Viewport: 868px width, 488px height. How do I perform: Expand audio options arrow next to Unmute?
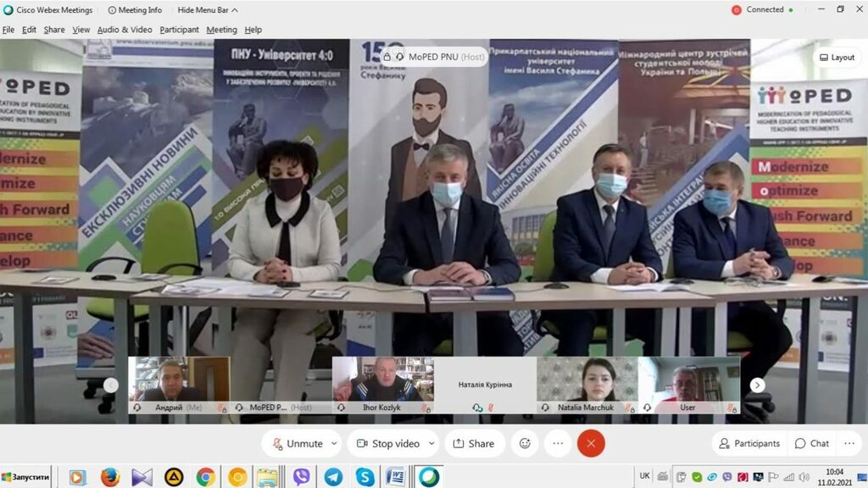pyautogui.click(x=335, y=443)
